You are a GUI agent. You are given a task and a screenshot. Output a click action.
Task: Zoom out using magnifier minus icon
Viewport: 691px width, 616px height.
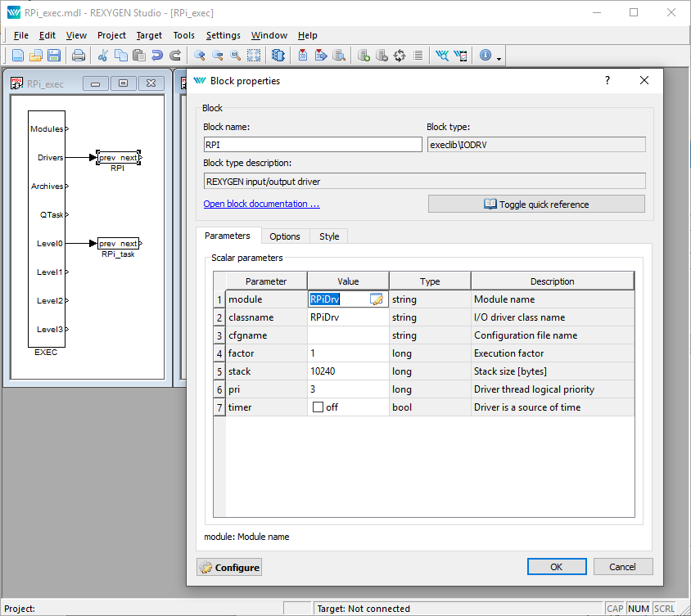[218, 56]
